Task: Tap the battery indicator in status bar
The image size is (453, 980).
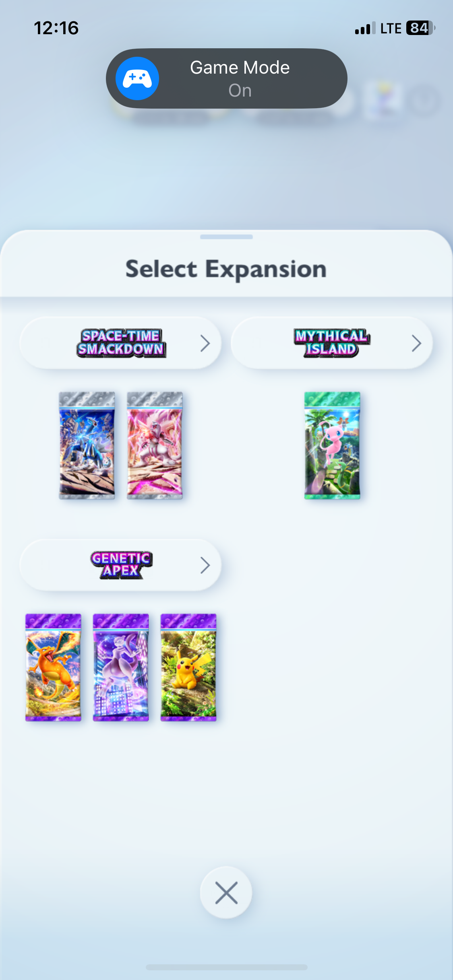Action: [x=421, y=28]
